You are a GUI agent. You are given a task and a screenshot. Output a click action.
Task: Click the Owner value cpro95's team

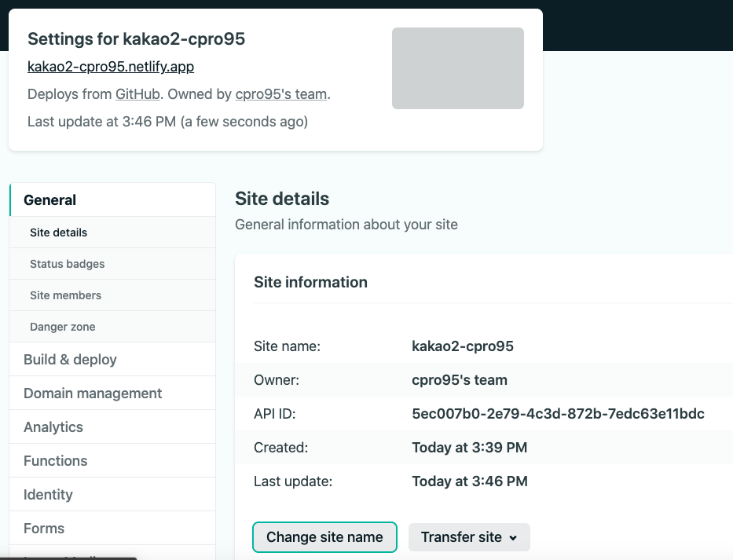[x=459, y=379]
